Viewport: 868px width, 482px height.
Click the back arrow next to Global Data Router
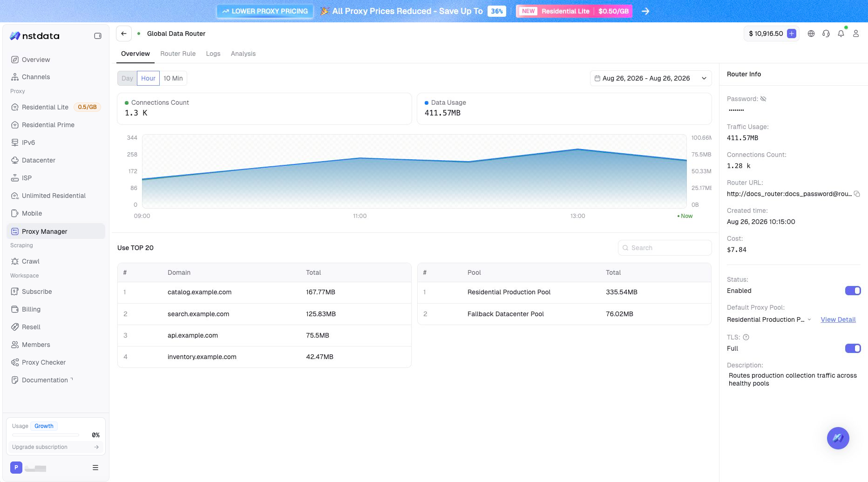click(x=123, y=34)
